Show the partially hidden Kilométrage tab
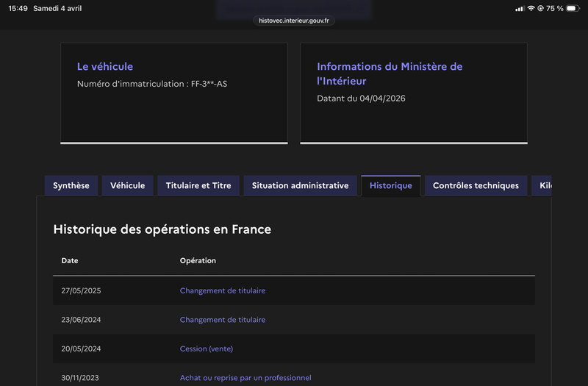 click(x=542, y=186)
